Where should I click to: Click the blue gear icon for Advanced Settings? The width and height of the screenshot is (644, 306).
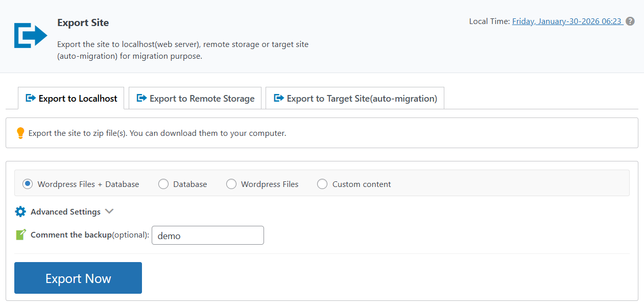[20, 211]
